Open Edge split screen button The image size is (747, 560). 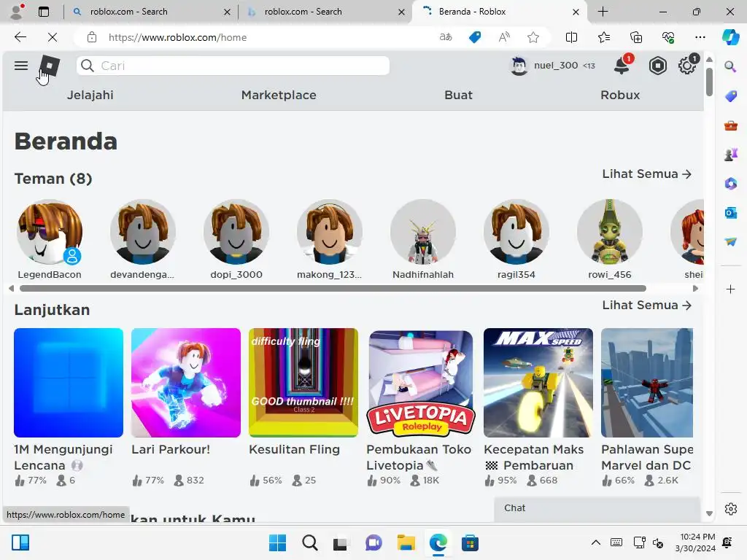571,37
